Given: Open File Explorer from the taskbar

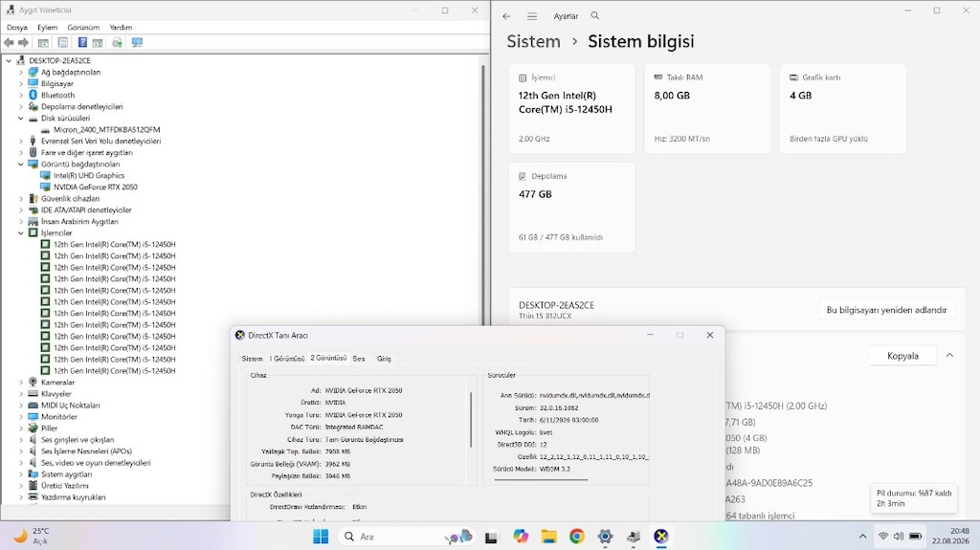Looking at the screenshot, I should click(548, 537).
